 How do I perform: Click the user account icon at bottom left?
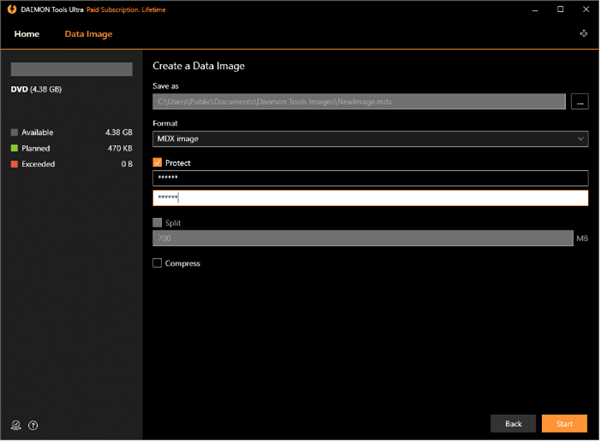click(17, 426)
